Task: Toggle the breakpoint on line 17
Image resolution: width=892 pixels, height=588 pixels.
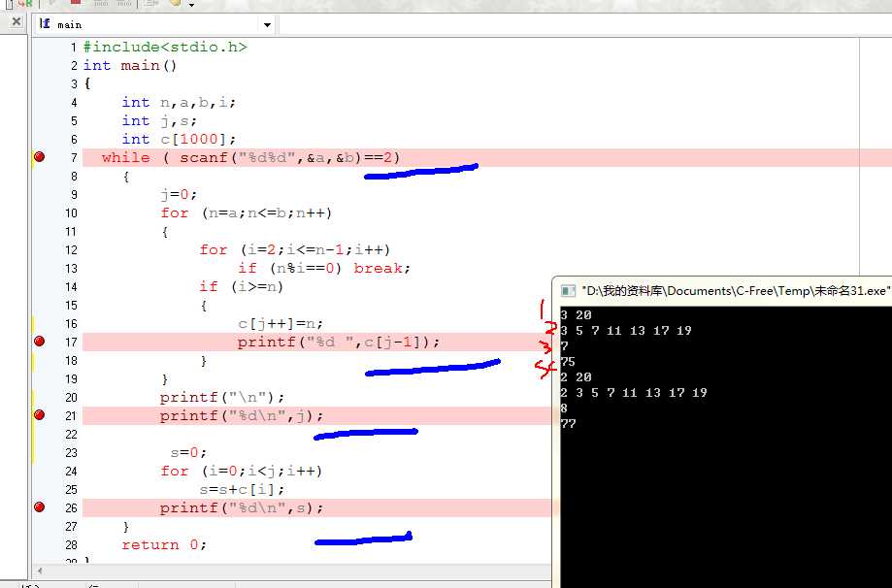Action: [39, 342]
